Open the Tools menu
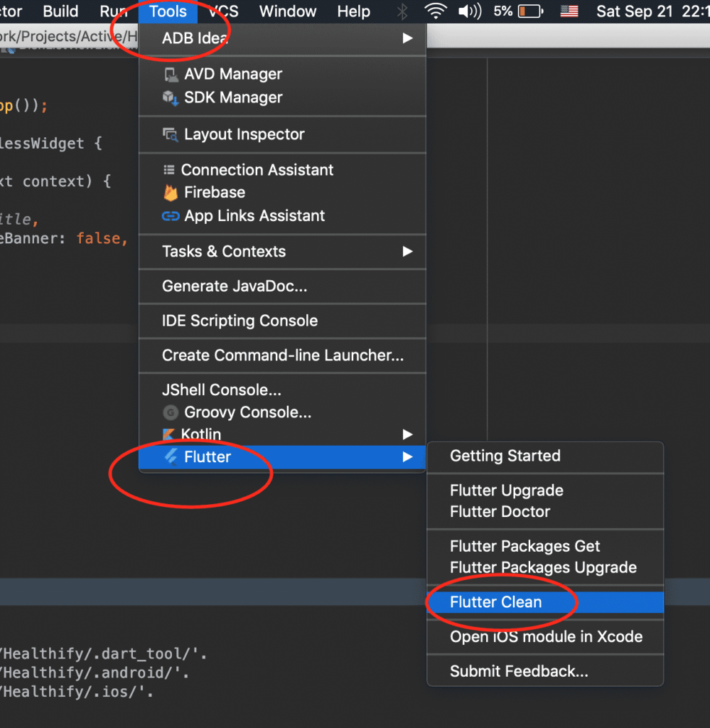This screenshot has height=728, width=710. (168, 11)
